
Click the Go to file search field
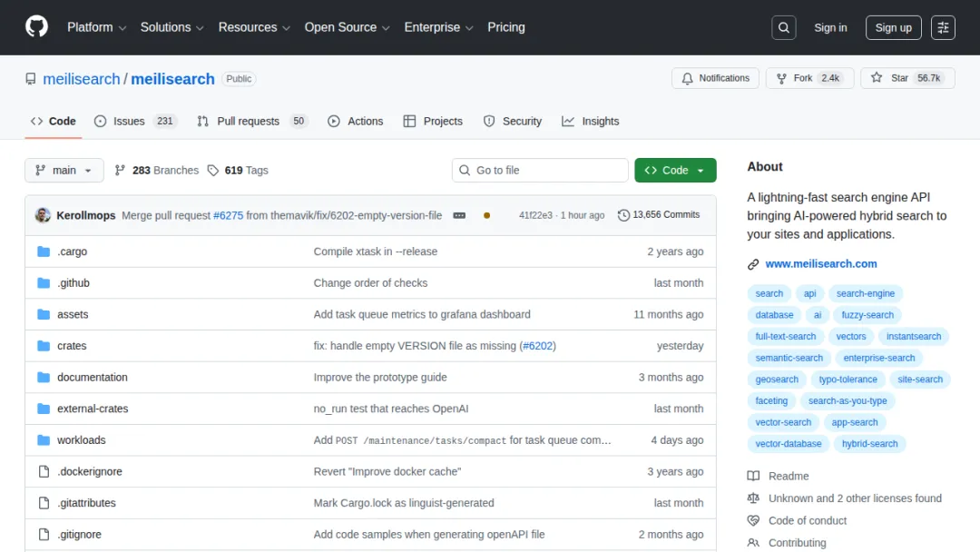[x=540, y=170]
